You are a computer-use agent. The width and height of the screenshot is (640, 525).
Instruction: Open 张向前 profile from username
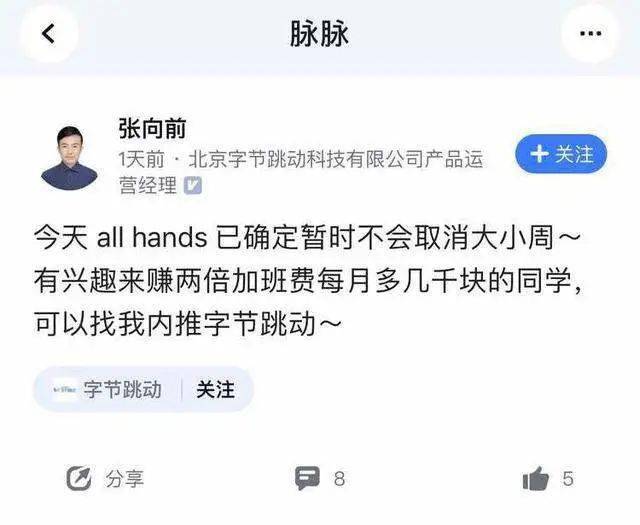(152, 129)
